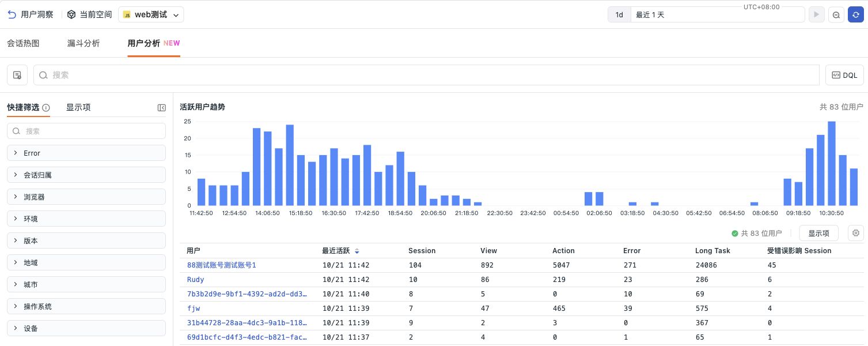Open user 7b3b2d9e-9bf1-4392-ad2d-dd3…
Viewport: 868px width, 346px height.
pos(247,294)
